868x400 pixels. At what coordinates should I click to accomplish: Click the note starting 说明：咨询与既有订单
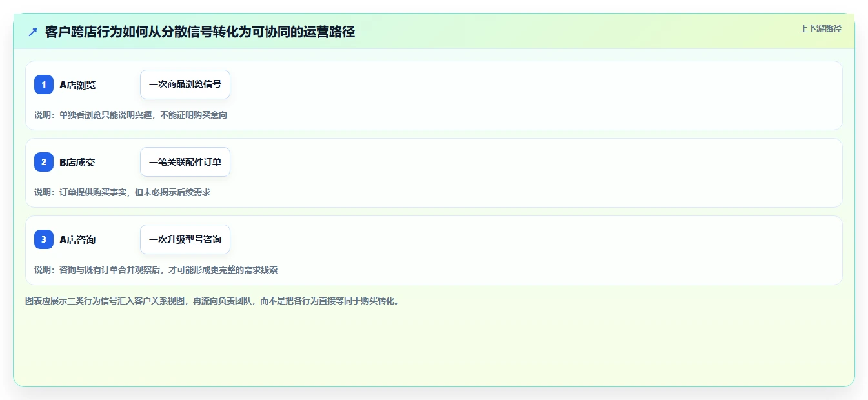click(156, 270)
